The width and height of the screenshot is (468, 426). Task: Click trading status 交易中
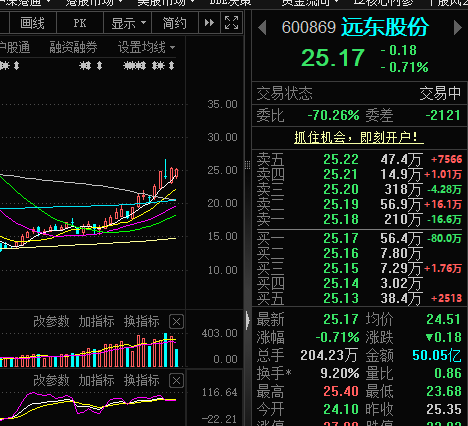coord(440,93)
